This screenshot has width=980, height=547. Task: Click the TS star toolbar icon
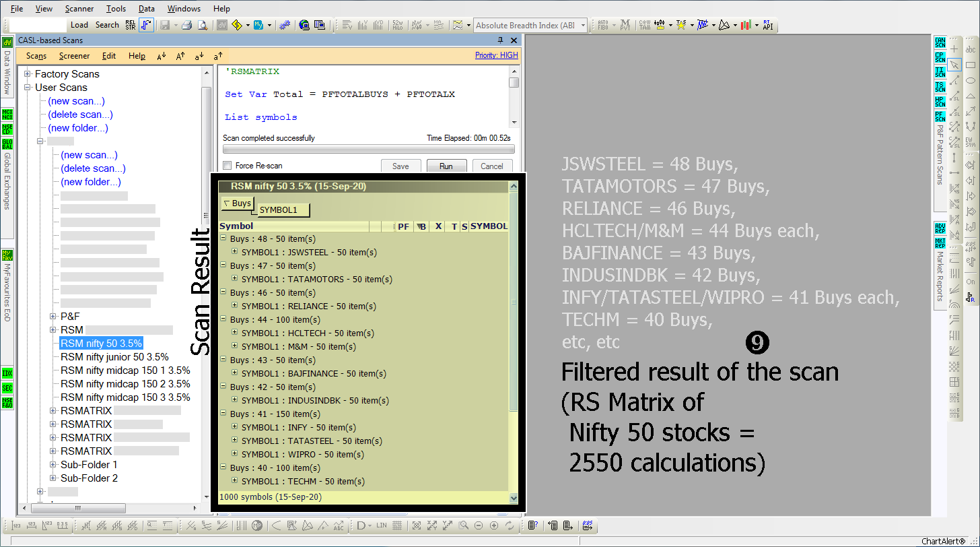click(682, 25)
